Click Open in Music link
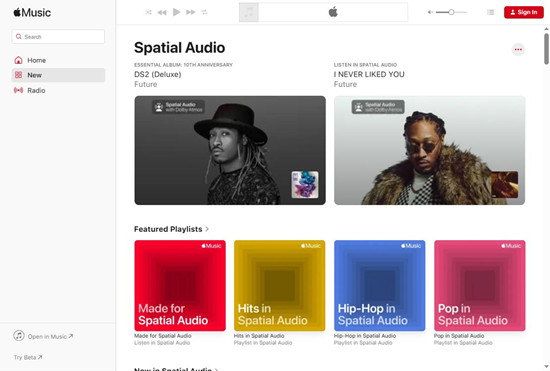This screenshot has height=371, width=550. pyautogui.click(x=50, y=337)
